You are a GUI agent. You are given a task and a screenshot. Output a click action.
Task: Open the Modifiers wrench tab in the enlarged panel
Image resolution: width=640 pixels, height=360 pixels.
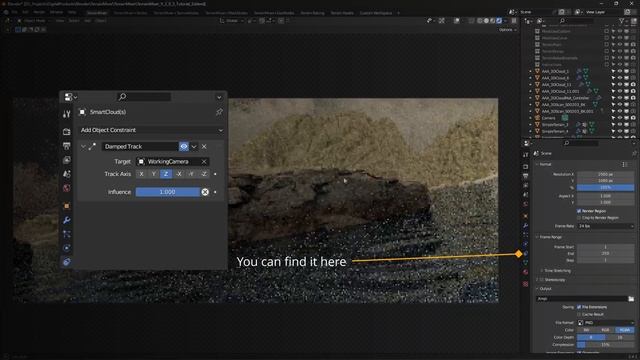coord(67,220)
